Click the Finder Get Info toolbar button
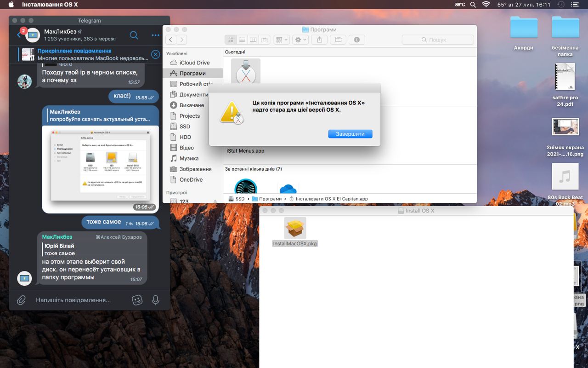This screenshot has height=368, width=588. 357,40
